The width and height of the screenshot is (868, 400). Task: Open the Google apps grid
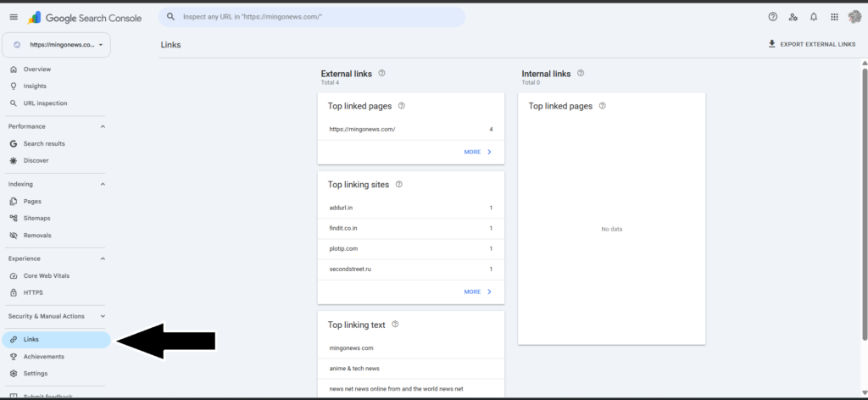[x=834, y=17]
